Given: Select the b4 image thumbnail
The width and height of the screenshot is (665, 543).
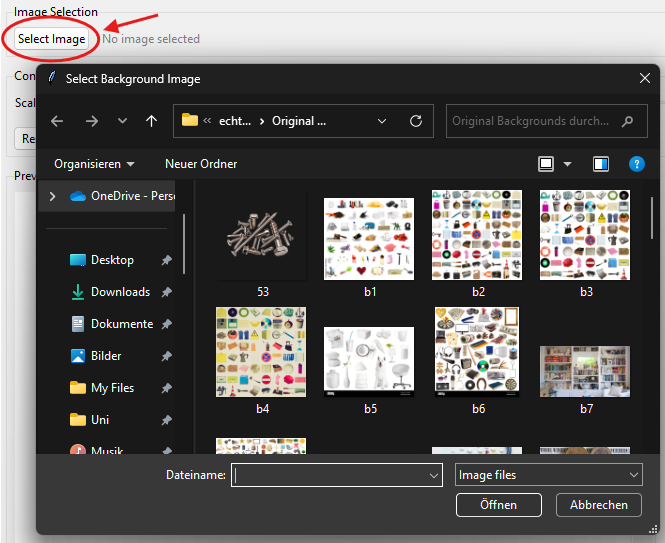Looking at the screenshot, I should click(x=261, y=352).
